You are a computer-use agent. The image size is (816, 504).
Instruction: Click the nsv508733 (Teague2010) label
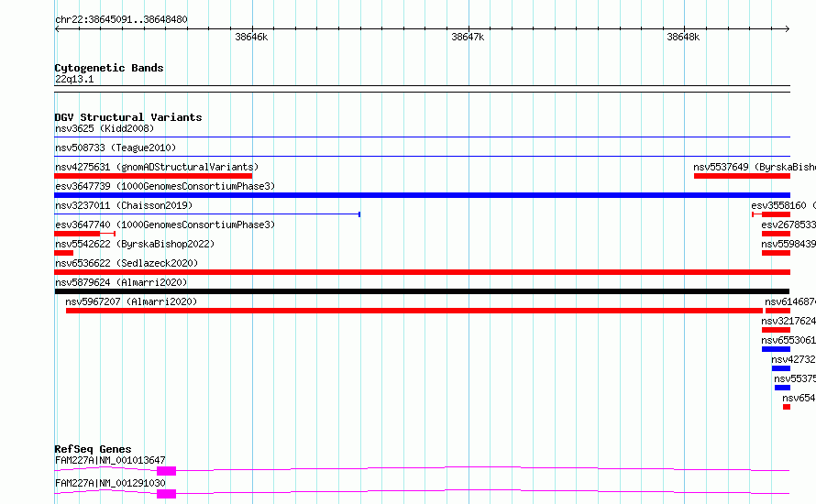click(116, 148)
